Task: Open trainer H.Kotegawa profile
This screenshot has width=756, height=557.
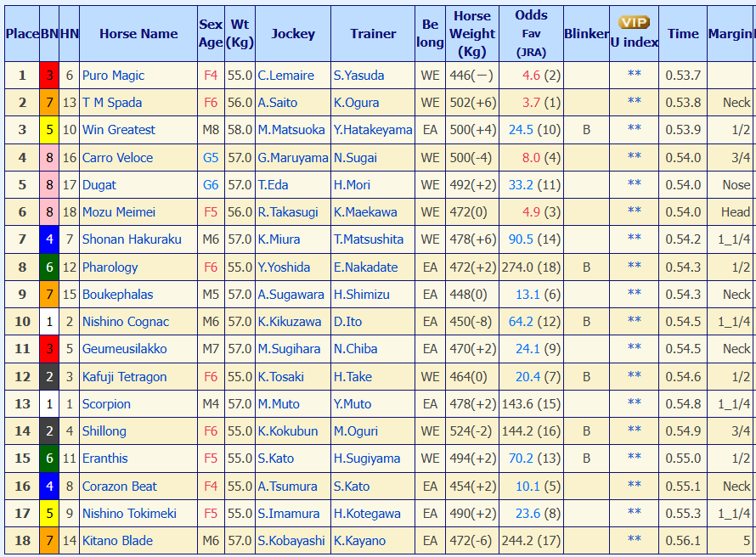Action: pyautogui.click(x=367, y=513)
